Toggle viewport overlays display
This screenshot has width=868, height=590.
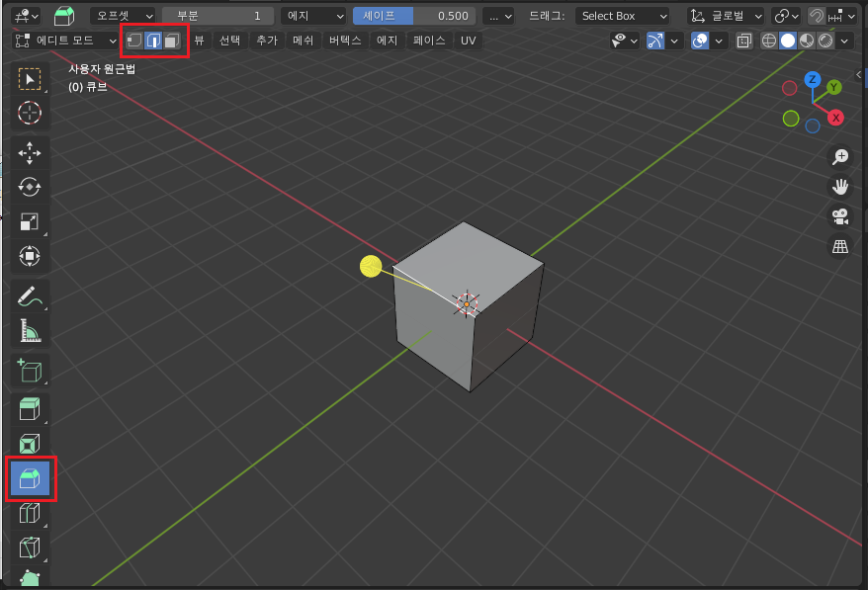(700, 41)
